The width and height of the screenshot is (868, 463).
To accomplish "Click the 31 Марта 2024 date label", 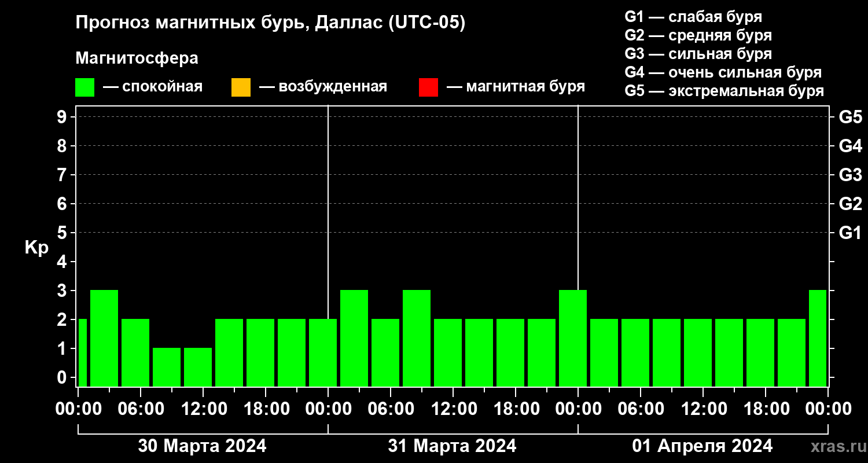I will click(x=452, y=446).
